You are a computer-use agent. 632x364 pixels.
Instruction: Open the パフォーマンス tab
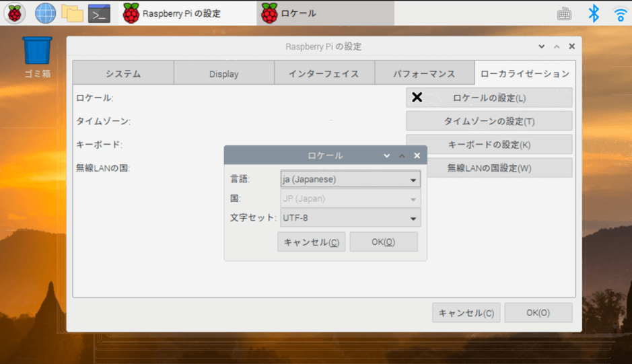[x=425, y=73]
